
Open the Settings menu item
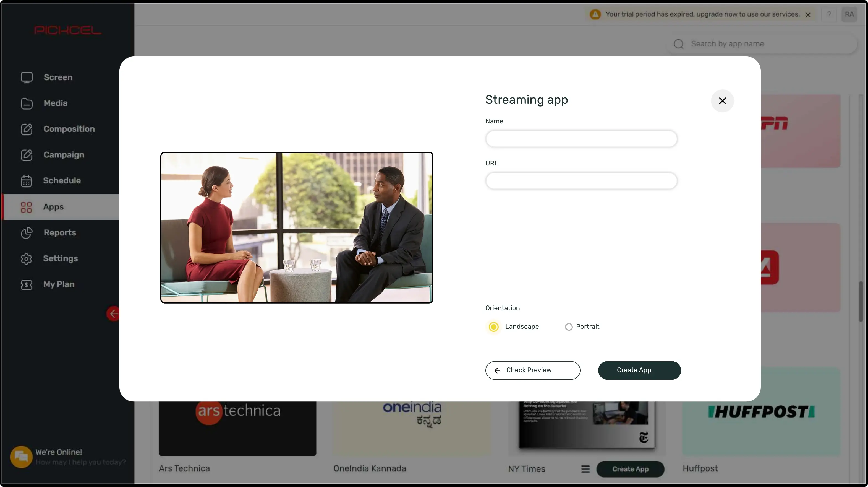[x=61, y=259]
